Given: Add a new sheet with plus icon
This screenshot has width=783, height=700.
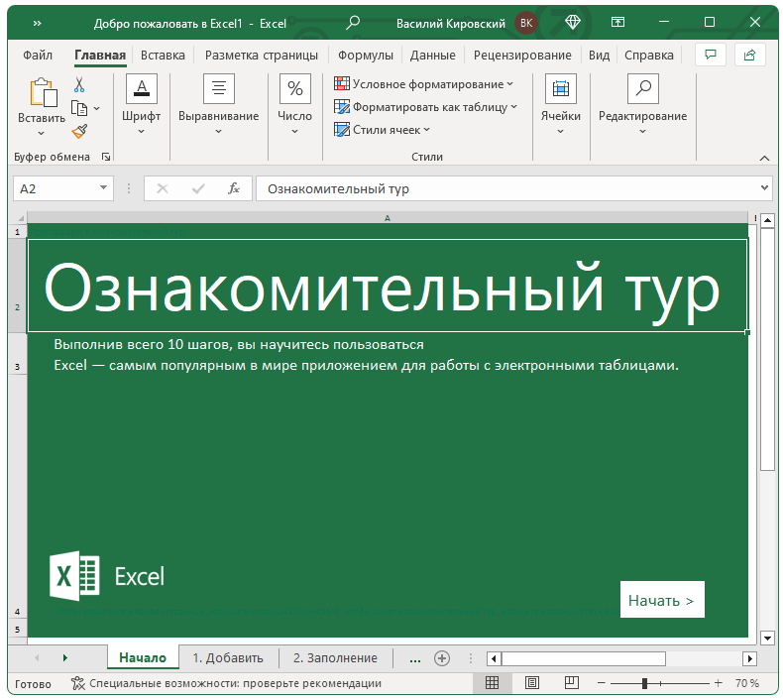Looking at the screenshot, I should click(442, 657).
